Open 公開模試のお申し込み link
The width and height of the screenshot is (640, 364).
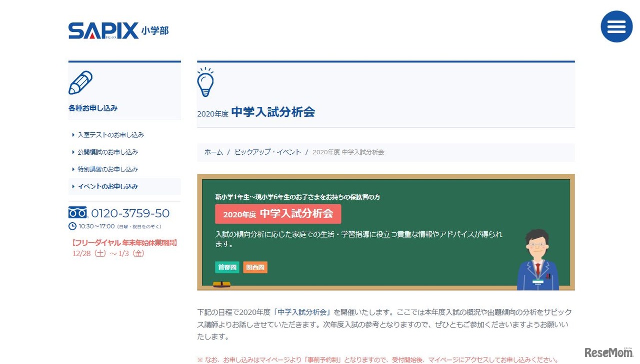pos(107,152)
